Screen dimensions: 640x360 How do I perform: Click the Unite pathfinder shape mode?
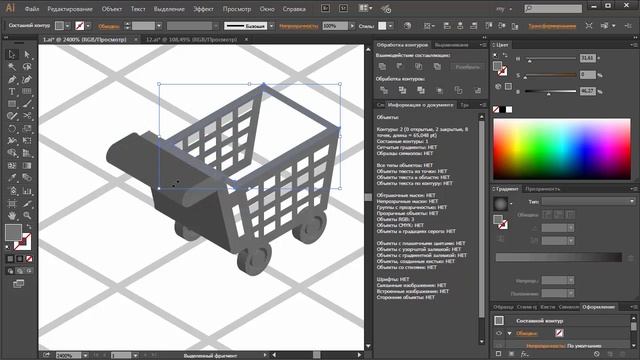[x=382, y=67]
